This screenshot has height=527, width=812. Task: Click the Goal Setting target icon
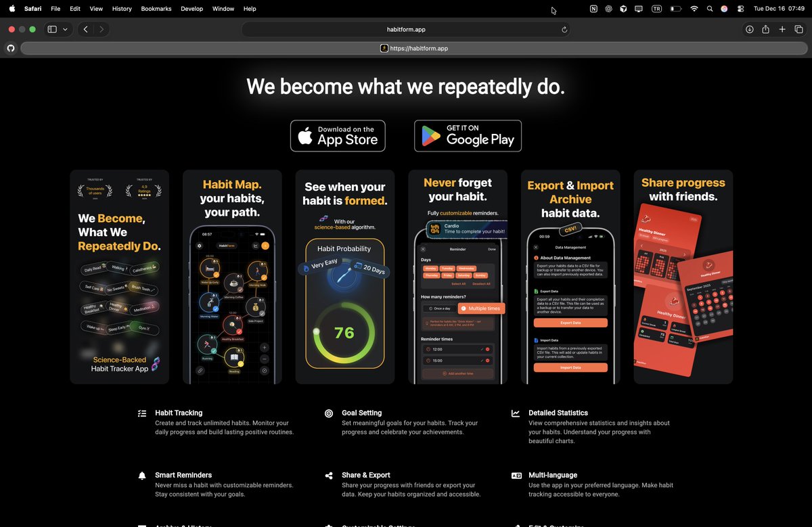pyautogui.click(x=329, y=413)
